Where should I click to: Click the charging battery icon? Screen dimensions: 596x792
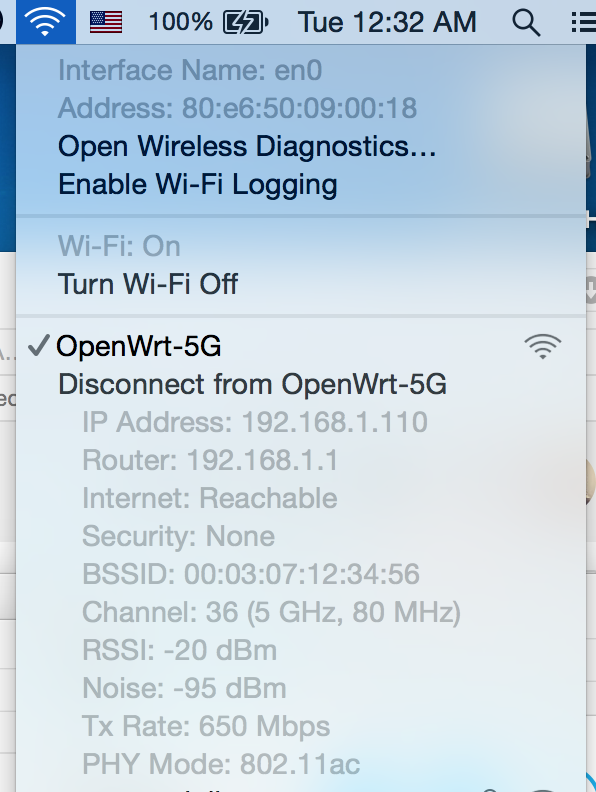pos(245,22)
